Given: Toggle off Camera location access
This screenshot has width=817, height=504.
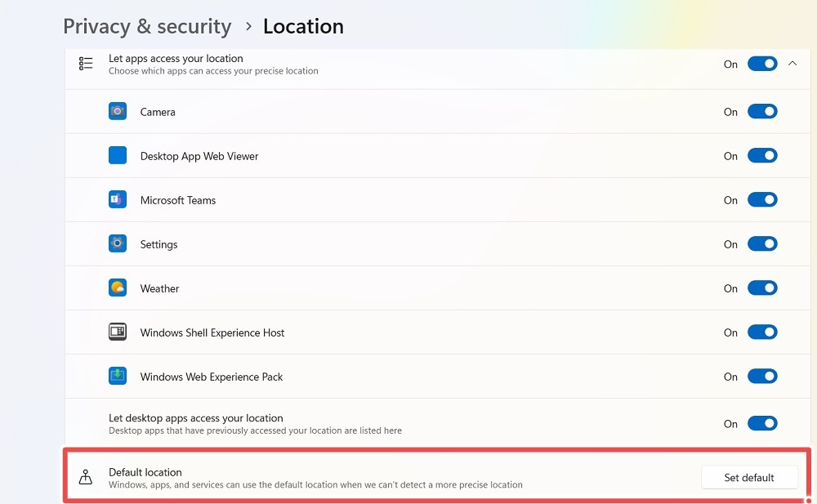Looking at the screenshot, I should tap(762, 111).
